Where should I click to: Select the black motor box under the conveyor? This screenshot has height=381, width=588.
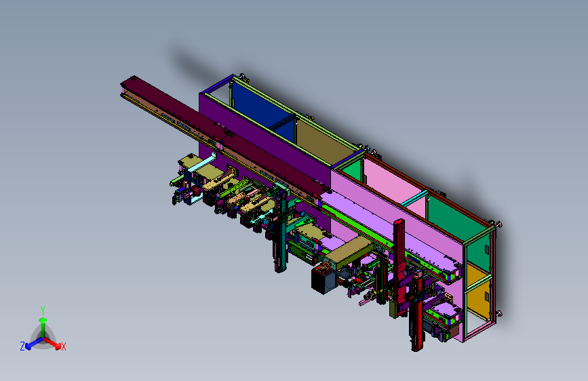324,280
